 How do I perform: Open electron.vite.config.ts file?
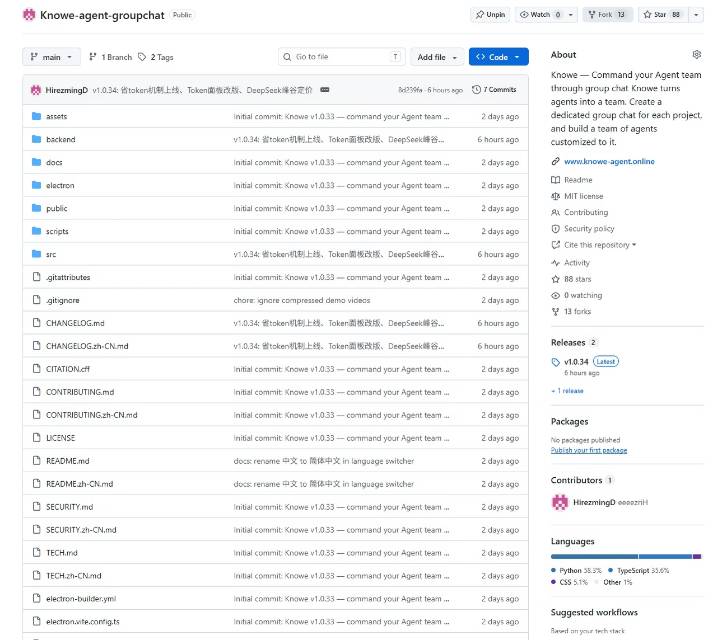pos(83,621)
